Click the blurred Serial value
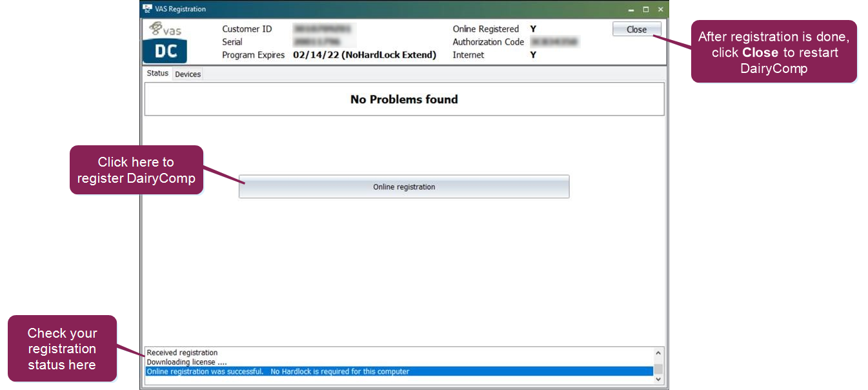868x390 pixels. point(316,42)
